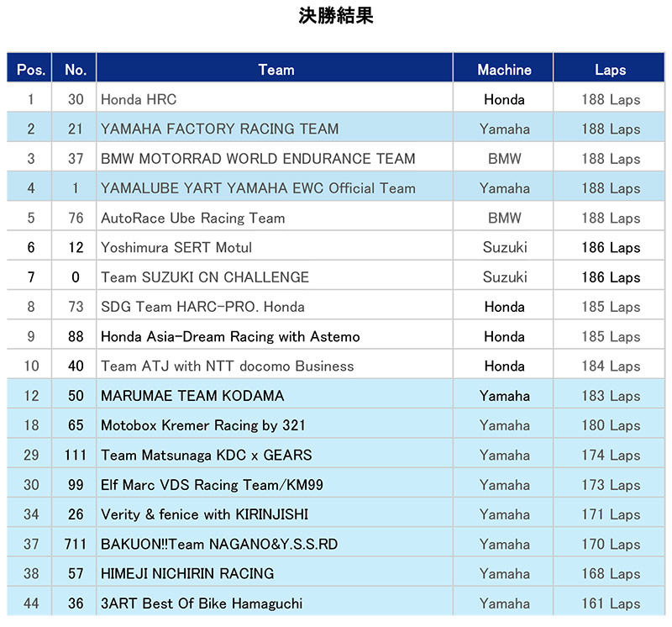
Task: Click bike number 76 cell
Action: [75, 218]
